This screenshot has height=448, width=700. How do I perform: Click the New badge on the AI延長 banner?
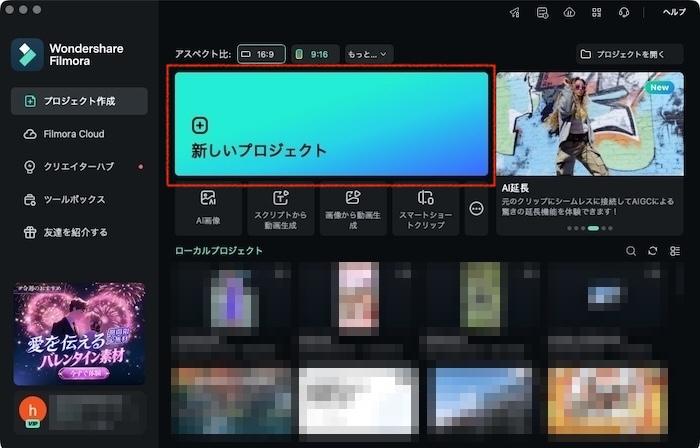coord(659,87)
